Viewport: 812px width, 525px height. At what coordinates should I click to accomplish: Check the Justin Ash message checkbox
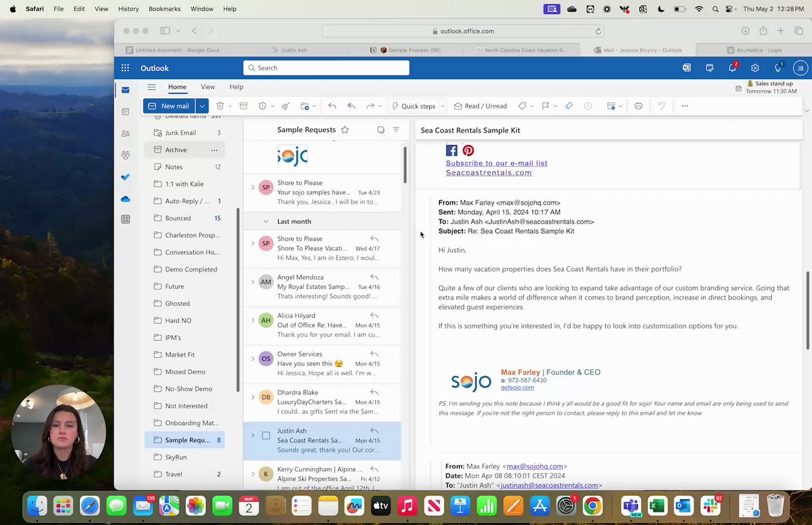tap(266, 436)
